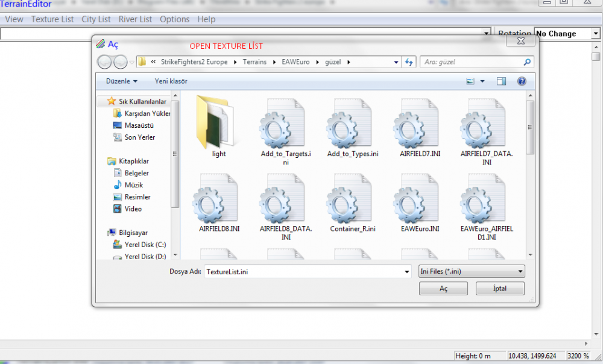Click the change view icon
603x364 pixels.
point(470,81)
